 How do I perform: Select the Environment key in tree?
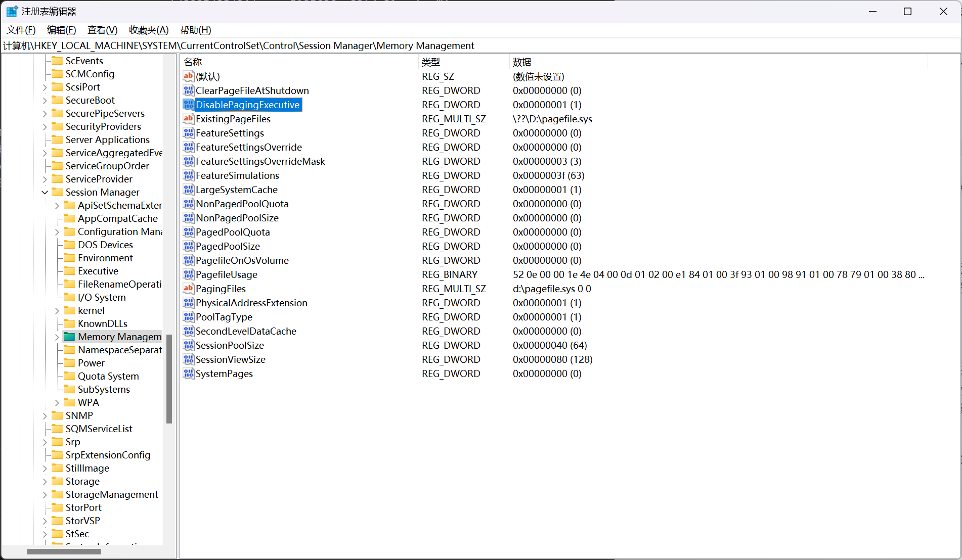[x=105, y=258]
